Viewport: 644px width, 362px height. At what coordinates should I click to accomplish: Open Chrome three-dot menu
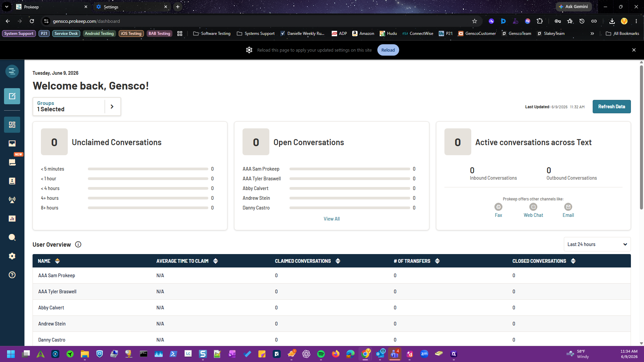636,21
